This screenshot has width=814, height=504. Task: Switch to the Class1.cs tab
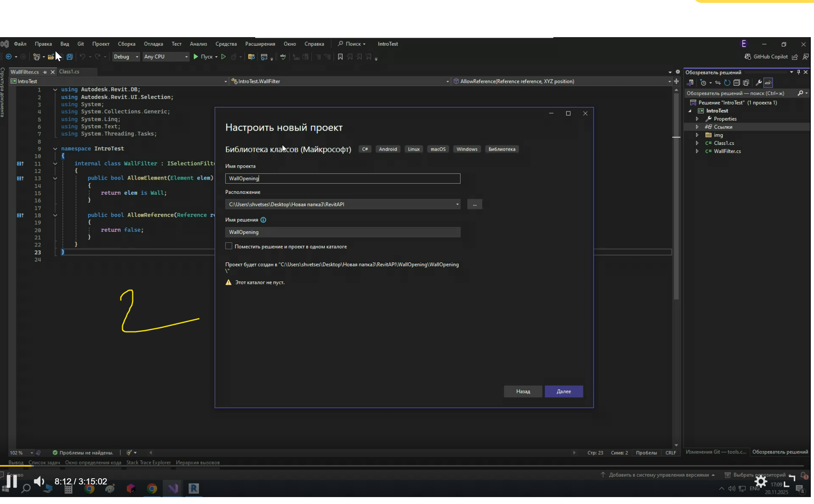[x=69, y=71]
